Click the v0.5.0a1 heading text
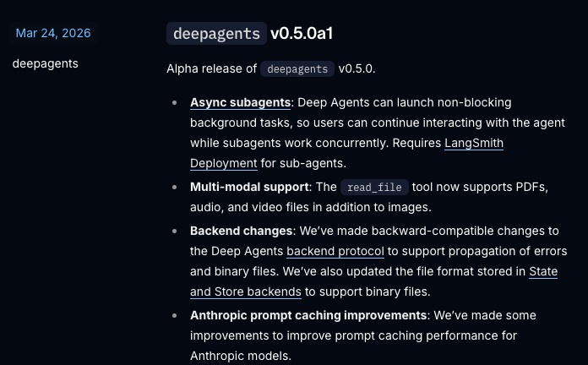The image size is (588, 365). point(302,34)
